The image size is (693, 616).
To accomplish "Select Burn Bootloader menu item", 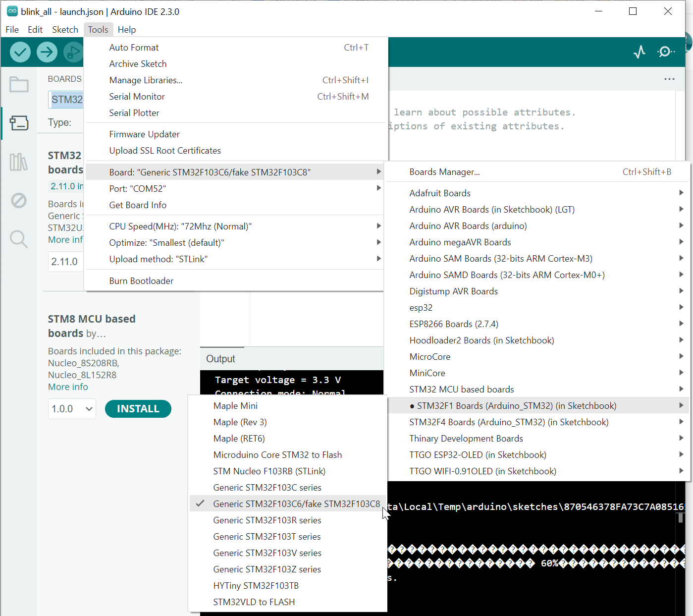I will [141, 281].
